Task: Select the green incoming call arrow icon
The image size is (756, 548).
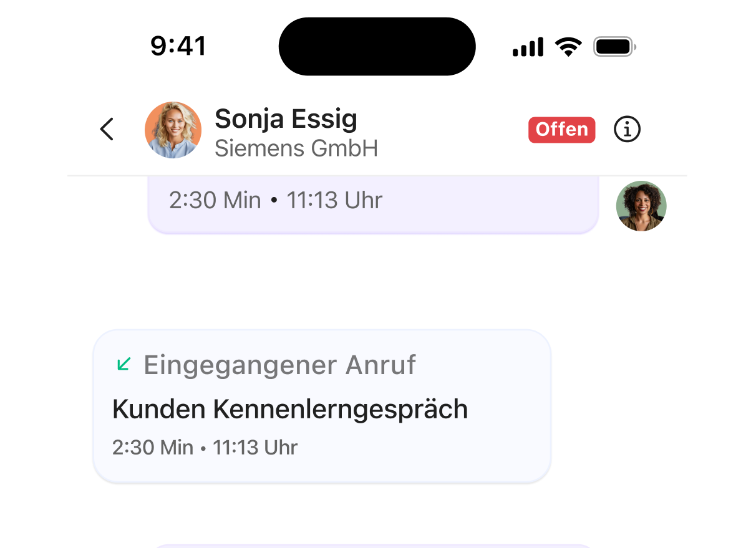Action: click(x=124, y=365)
